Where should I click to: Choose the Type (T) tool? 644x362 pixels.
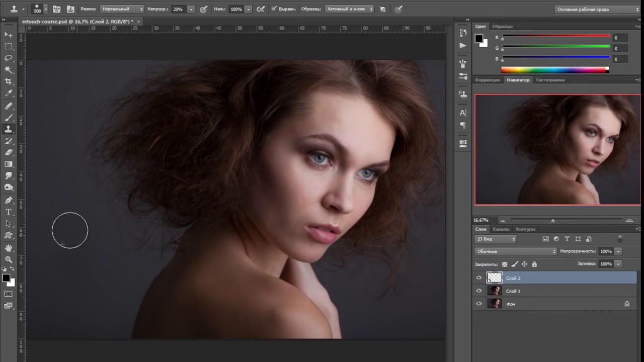[9, 212]
